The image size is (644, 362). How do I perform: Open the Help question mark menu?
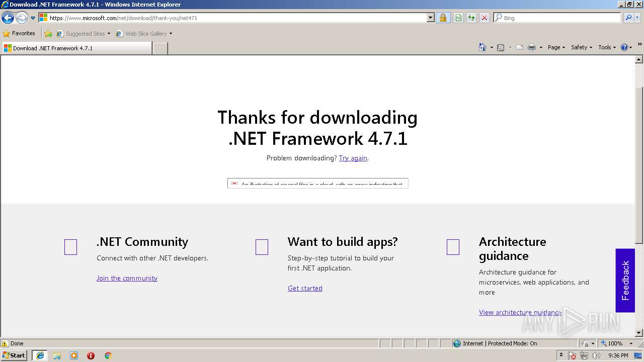coord(626,47)
